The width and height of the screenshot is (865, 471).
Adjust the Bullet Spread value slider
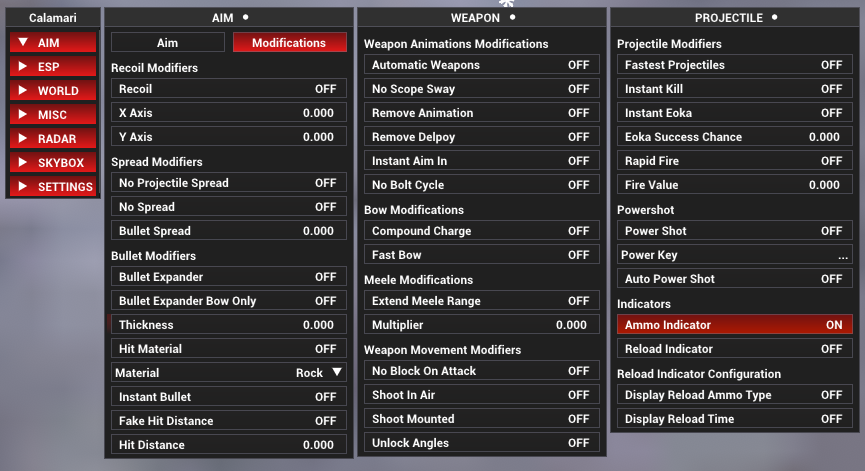(228, 231)
